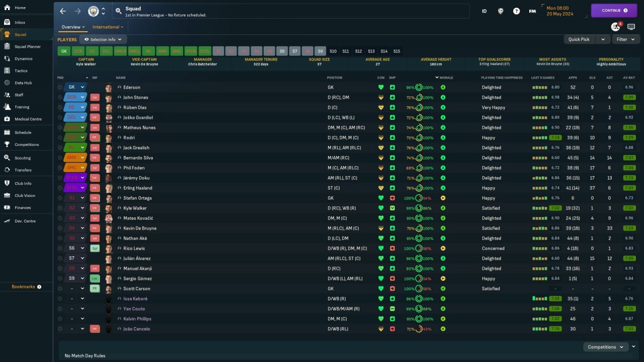
Task: Select Erling Haaland's row checkbox
Action: coord(60,188)
